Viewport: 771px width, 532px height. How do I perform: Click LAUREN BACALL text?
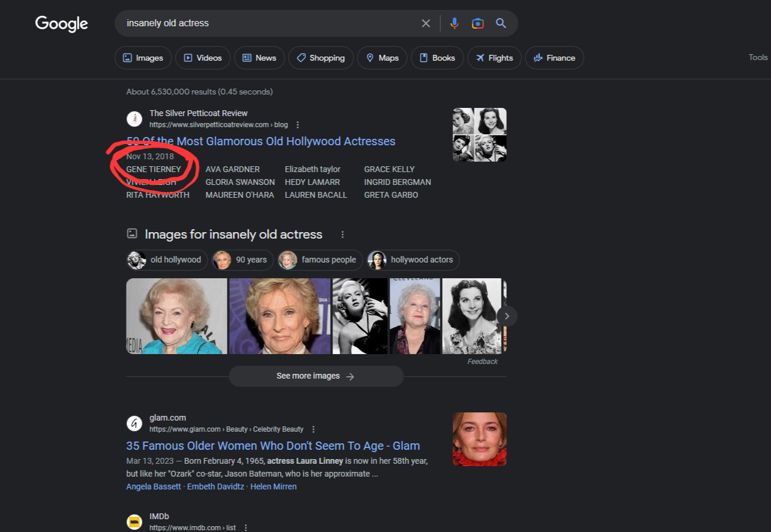[x=316, y=195]
